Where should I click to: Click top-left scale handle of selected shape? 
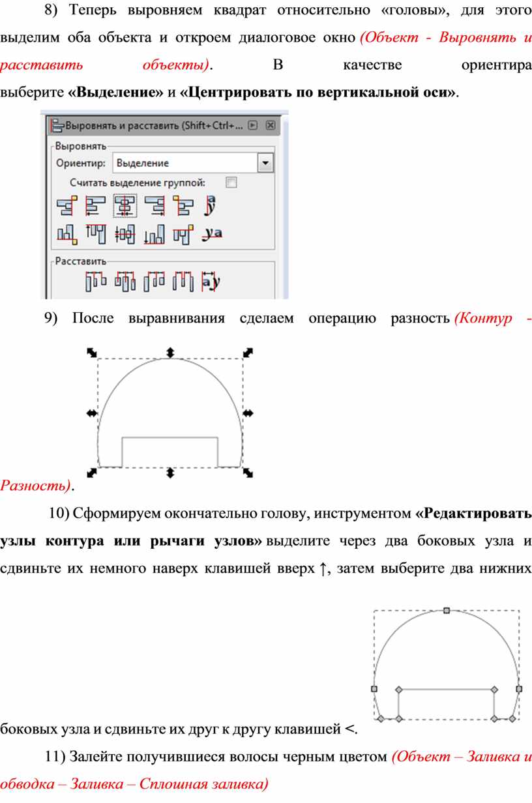click(x=92, y=353)
